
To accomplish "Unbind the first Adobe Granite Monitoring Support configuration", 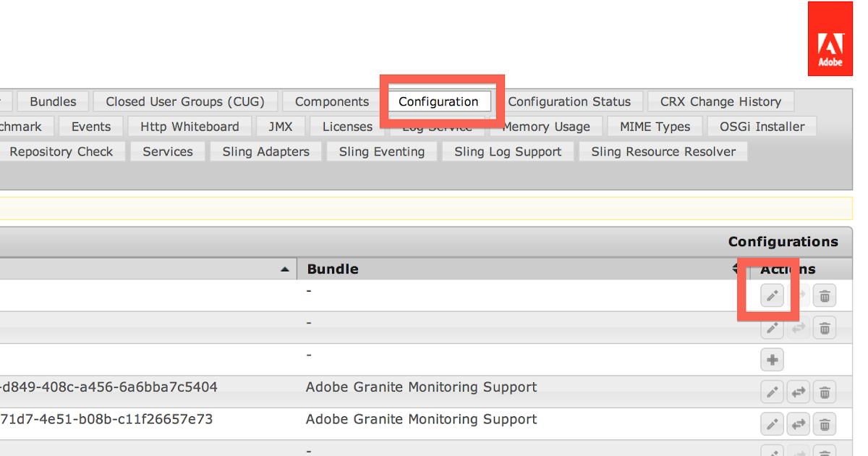I will pos(798,392).
